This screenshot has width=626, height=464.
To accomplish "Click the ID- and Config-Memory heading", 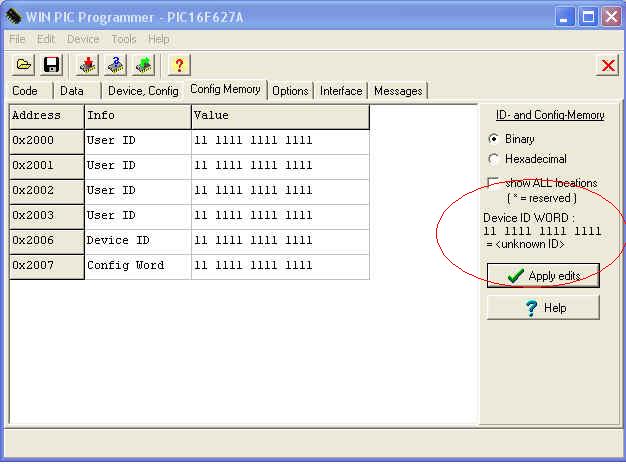I will (550, 115).
